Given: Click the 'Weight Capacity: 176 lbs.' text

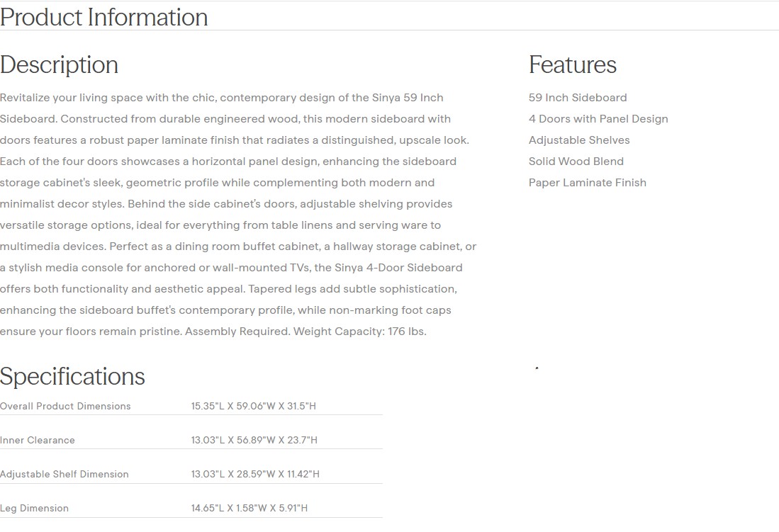Looking at the screenshot, I should 359,332.
